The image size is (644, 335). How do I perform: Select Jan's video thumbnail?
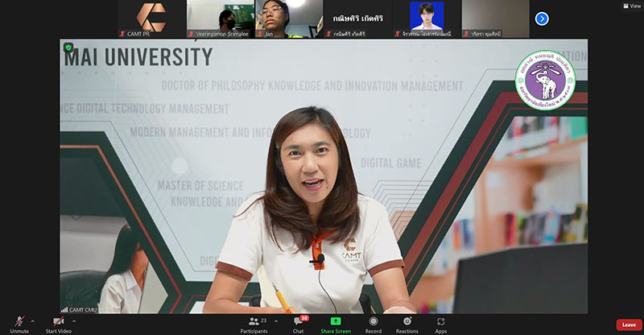click(289, 19)
